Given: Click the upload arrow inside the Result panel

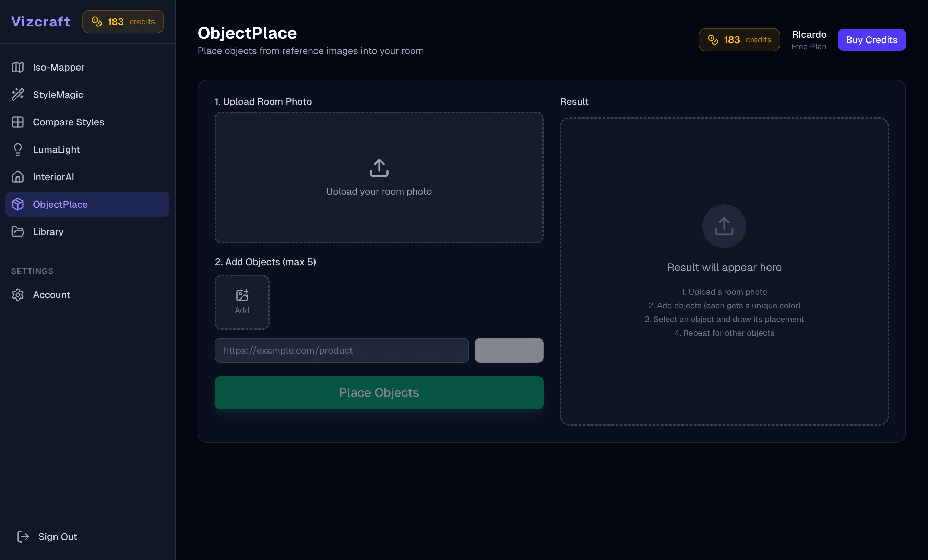Looking at the screenshot, I should click(724, 226).
